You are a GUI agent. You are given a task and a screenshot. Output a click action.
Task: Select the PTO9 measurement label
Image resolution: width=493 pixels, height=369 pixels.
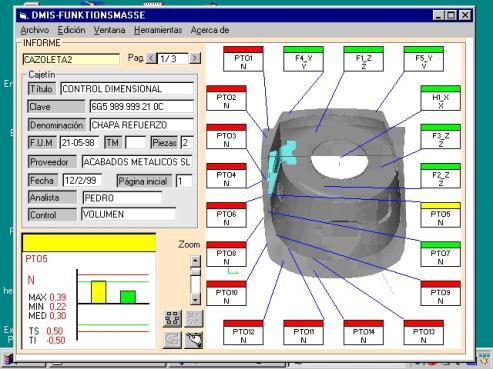(x=440, y=293)
